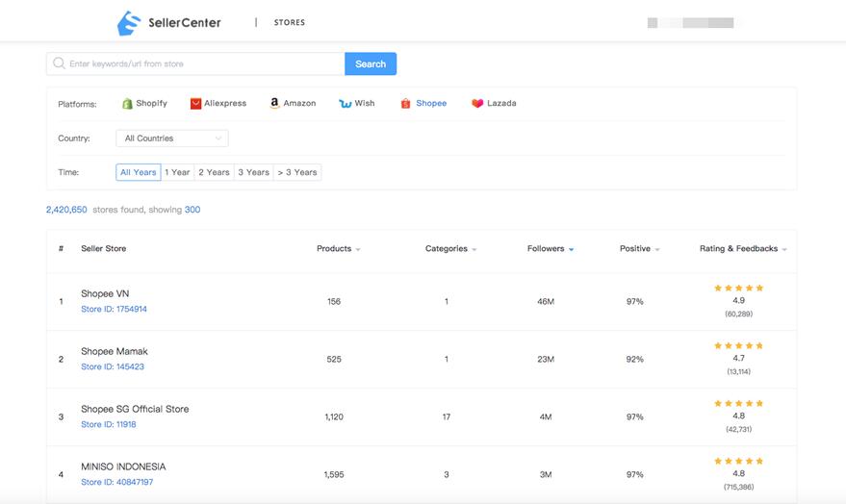Click the Seller Store column header
This screenshot has height=504, width=846.
coord(104,248)
